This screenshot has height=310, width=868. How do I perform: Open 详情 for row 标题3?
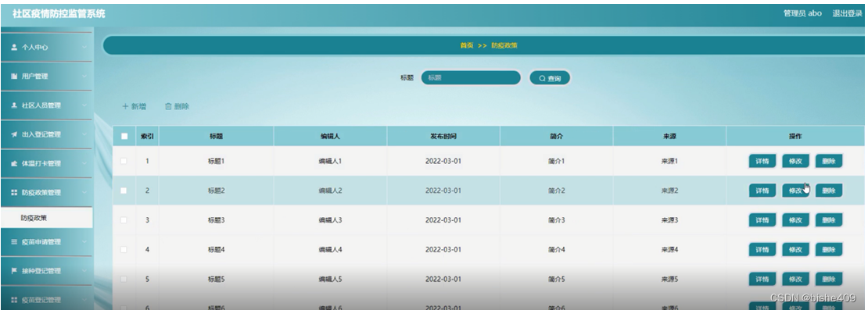coord(762,220)
